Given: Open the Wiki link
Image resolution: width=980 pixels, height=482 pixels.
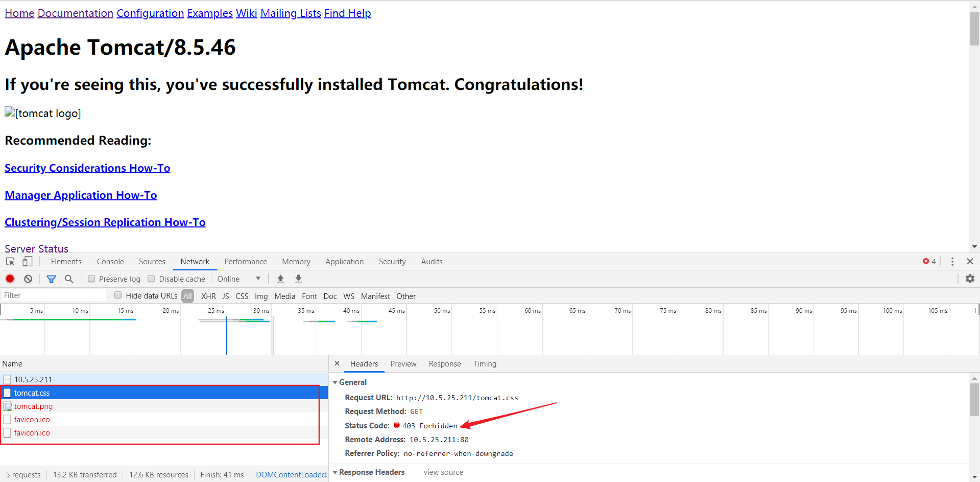Looking at the screenshot, I should point(246,13).
